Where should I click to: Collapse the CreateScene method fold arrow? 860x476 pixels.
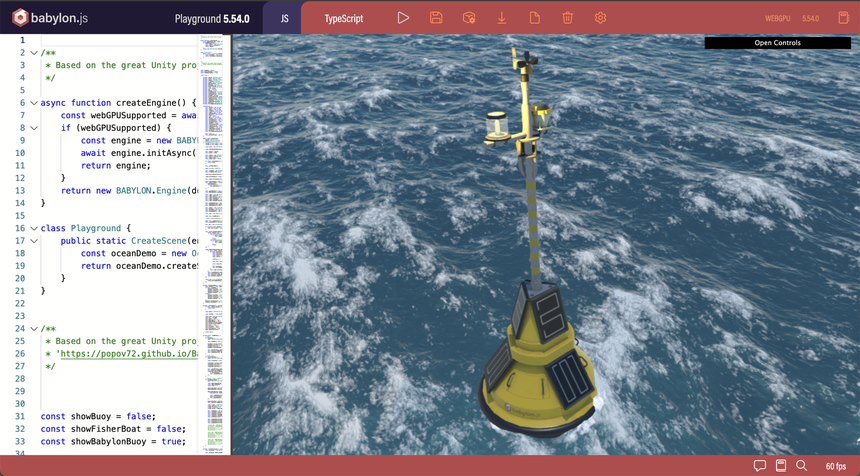(33, 241)
